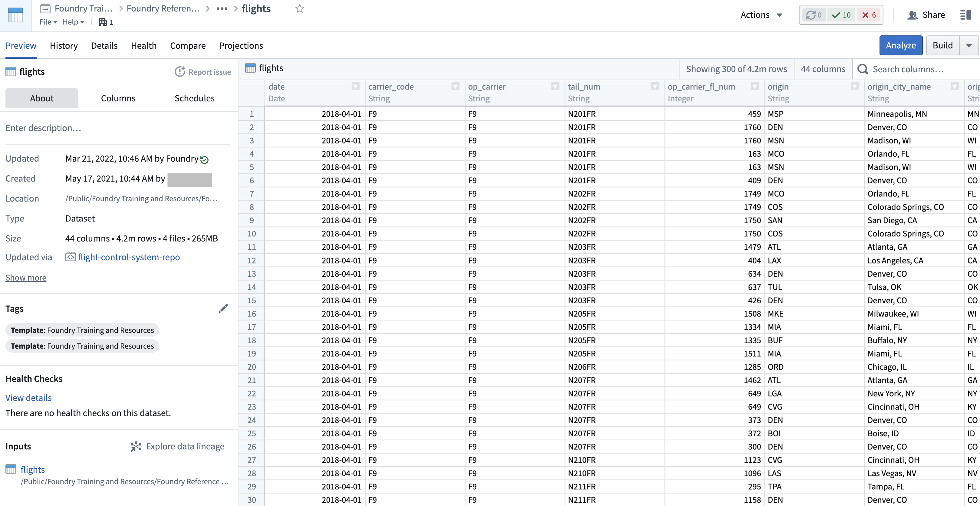Open the date column filter dropdown

pyautogui.click(x=355, y=86)
